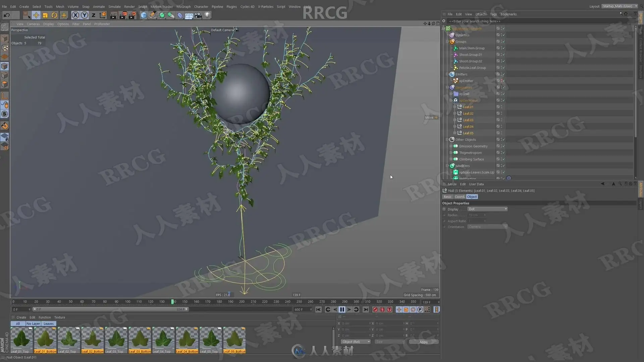
Task: Collapse the Modifiers tree node
Action: (x=447, y=166)
